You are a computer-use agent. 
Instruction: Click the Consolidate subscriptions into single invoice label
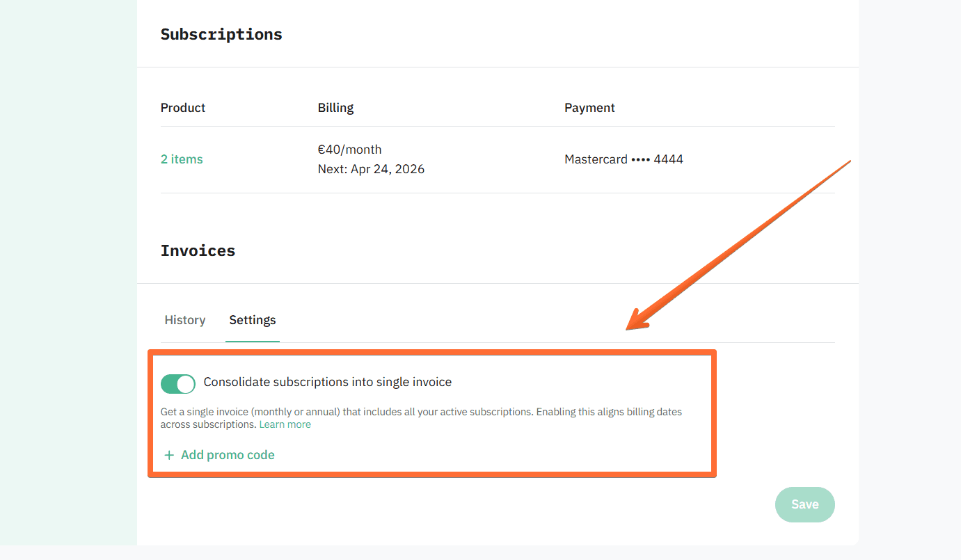(327, 382)
